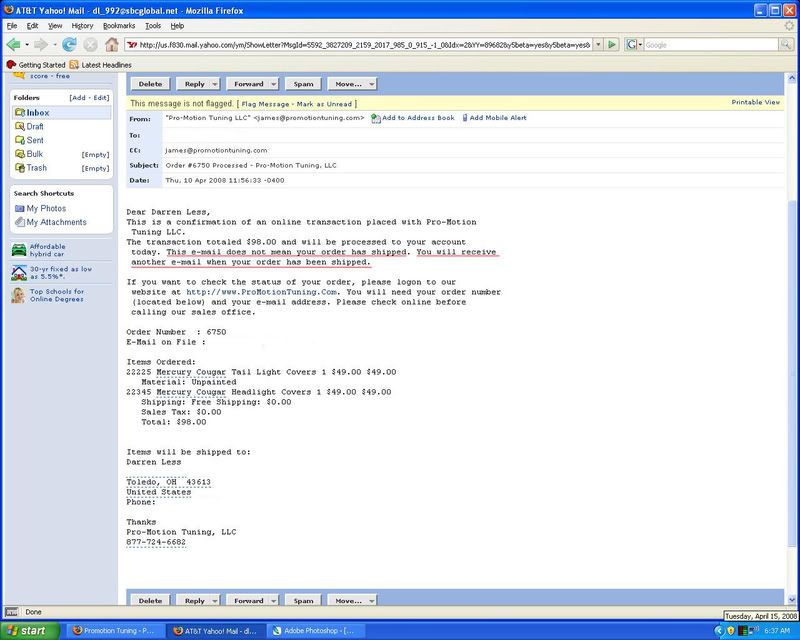Image resolution: width=800 pixels, height=640 pixels.
Task: Click the Edit link next to Folders
Action: [100, 97]
